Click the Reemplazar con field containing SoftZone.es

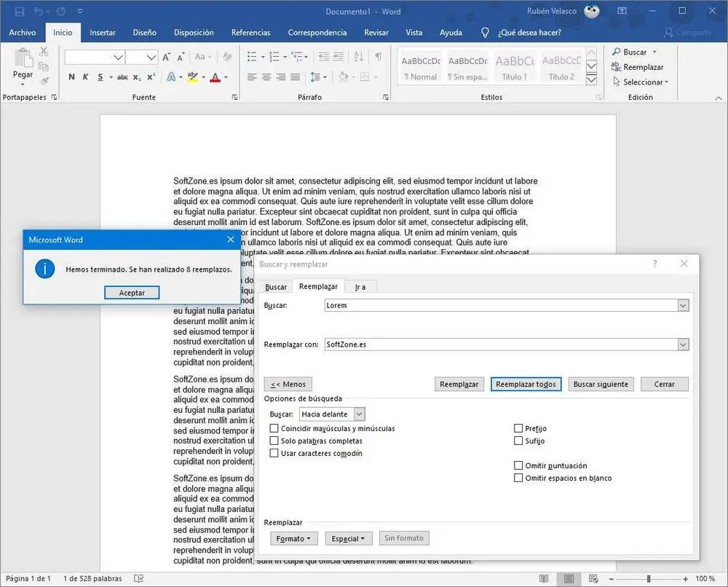pyautogui.click(x=501, y=344)
